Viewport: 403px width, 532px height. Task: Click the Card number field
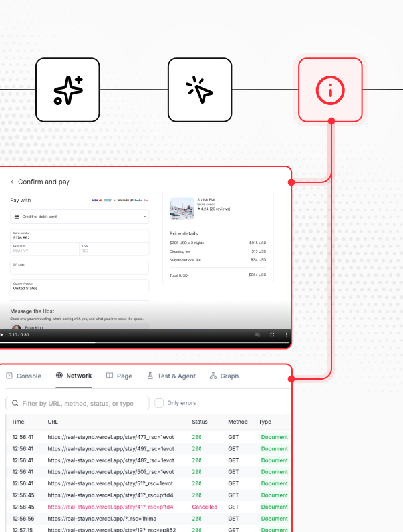click(79, 236)
